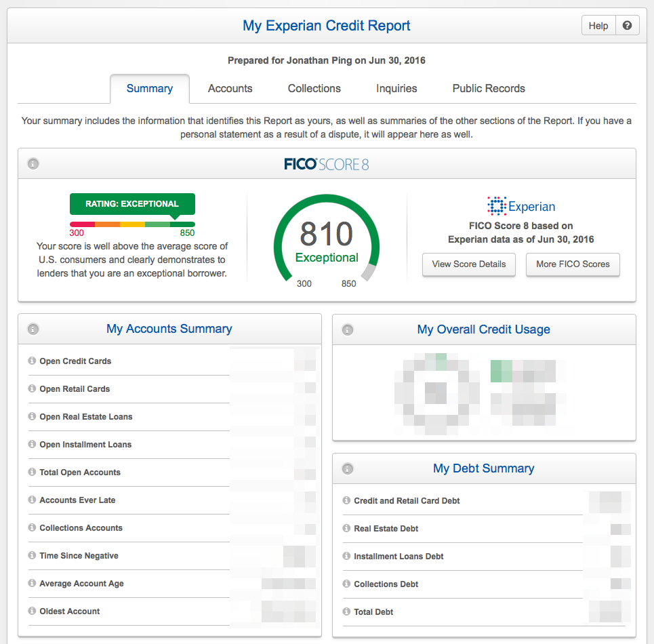Screen dimensions: 654x644
Task: Click the info icon beside My Accounts Summary
Action: [x=33, y=329]
